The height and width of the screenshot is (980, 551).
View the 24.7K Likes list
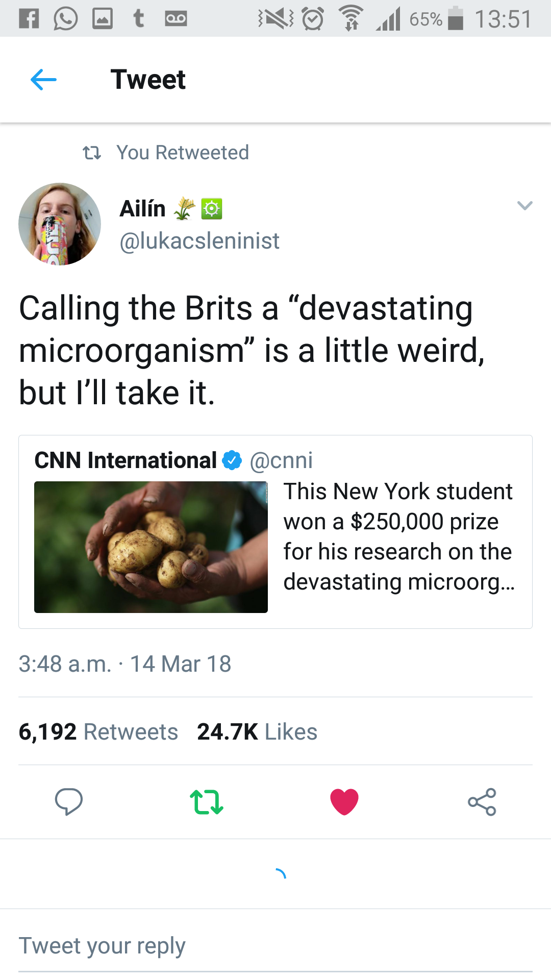(257, 731)
